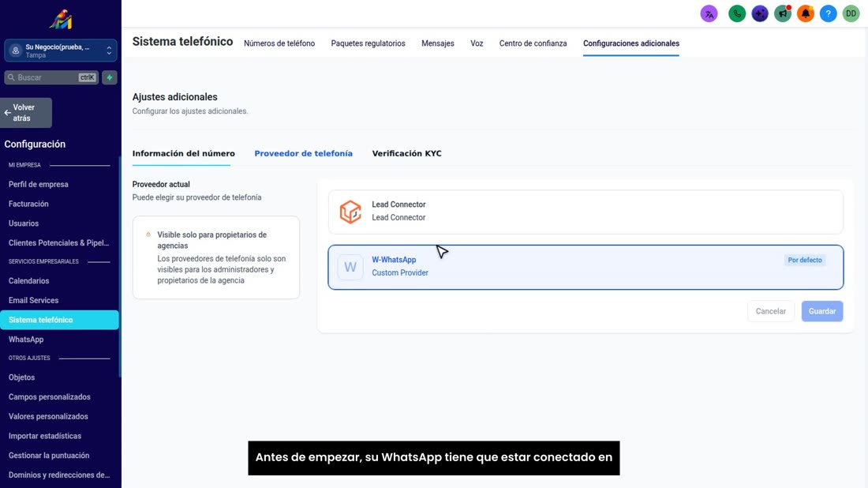Open Campos personalizados
Viewport: 868px width, 488px height.
49,396
